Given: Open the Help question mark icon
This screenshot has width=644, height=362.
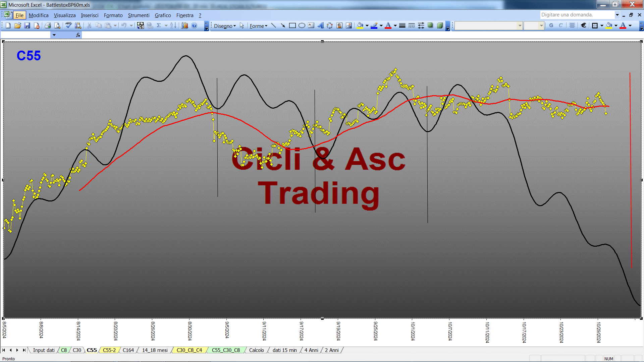Looking at the screenshot, I should click(194, 25).
